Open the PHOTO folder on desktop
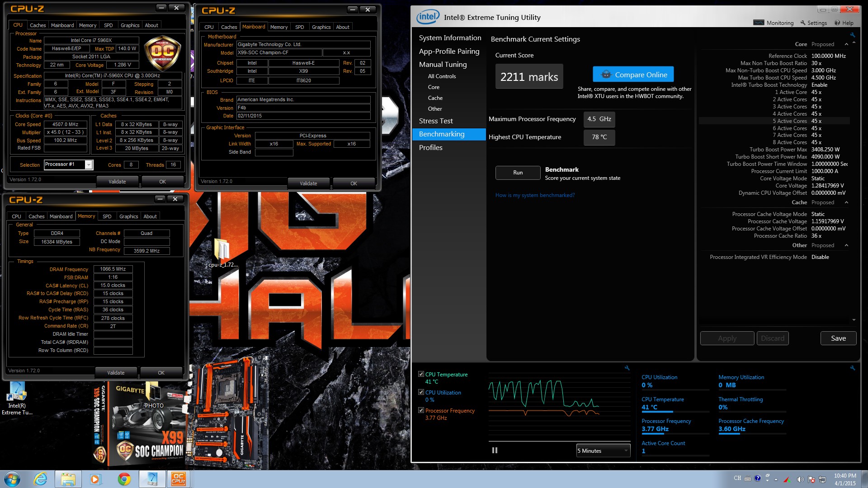This screenshot has height=488, width=868. [154, 395]
